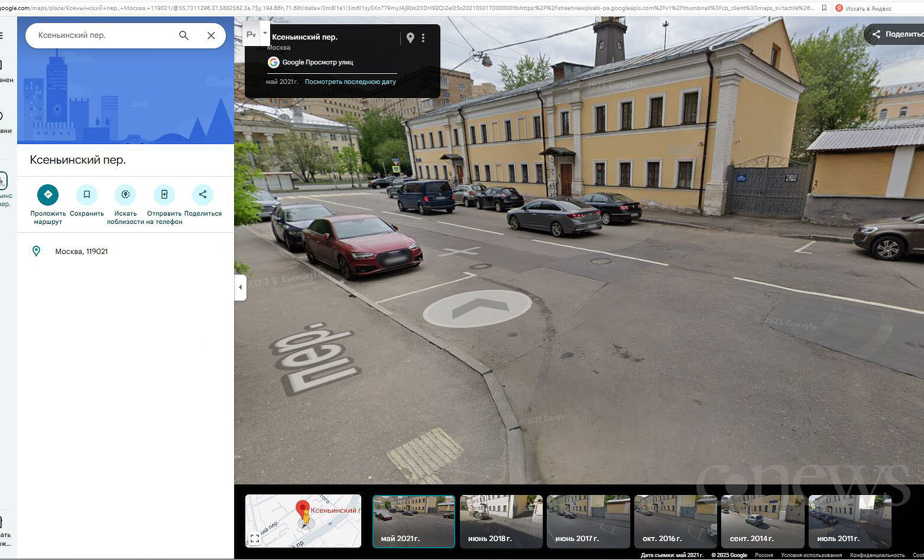Image resolution: width=924 pixels, height=560 pixels.
Task: Click the Отправить на телефон icon
Action: pos(164,194)
